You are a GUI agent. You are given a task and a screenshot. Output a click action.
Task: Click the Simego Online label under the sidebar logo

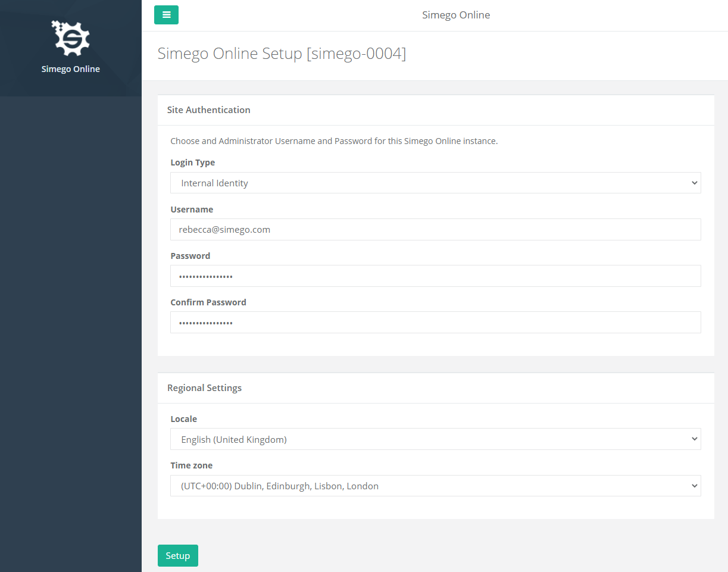tap(71, 69)
